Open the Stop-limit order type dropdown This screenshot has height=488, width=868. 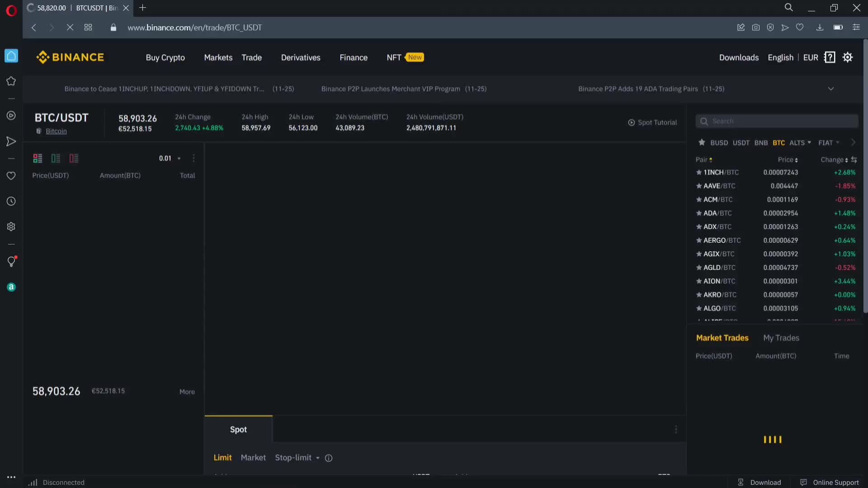(x=297, y=457)
